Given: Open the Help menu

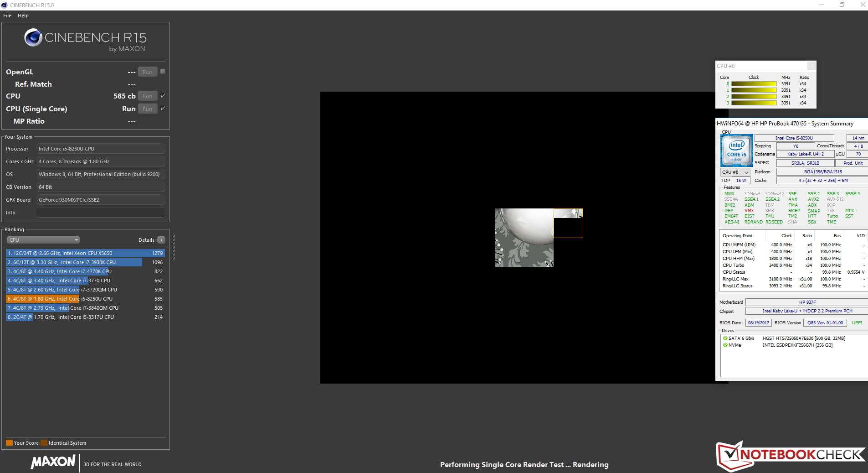Looking at the screenshot, I should coord(23,16).
